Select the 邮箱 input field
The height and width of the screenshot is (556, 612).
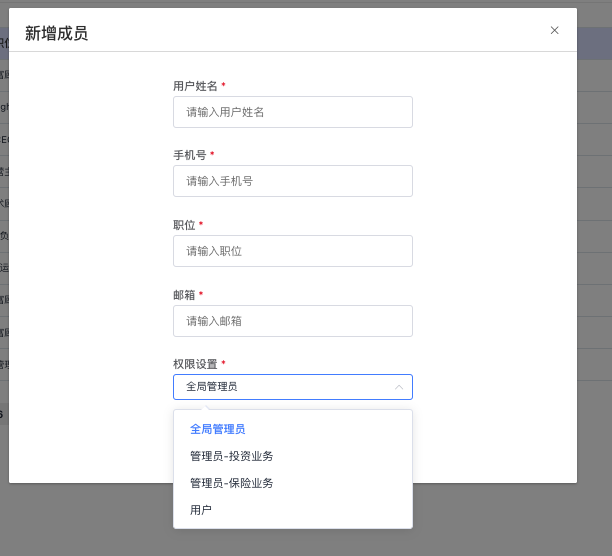(292, 321)
